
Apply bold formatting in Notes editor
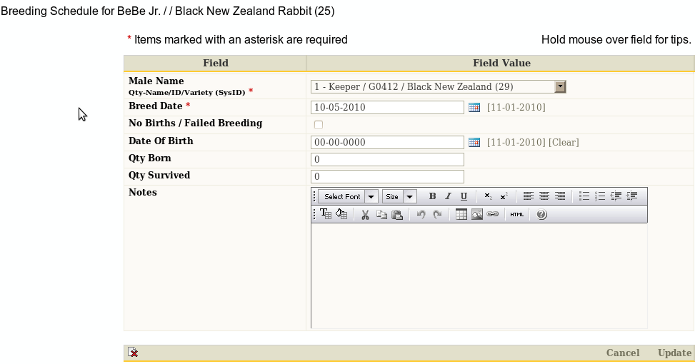(432, 196)
